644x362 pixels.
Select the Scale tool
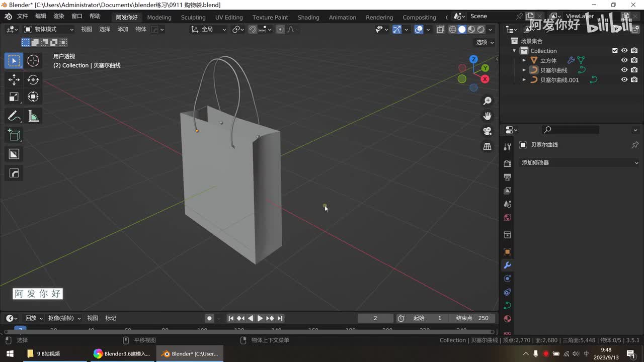click(x=14, y=97)
